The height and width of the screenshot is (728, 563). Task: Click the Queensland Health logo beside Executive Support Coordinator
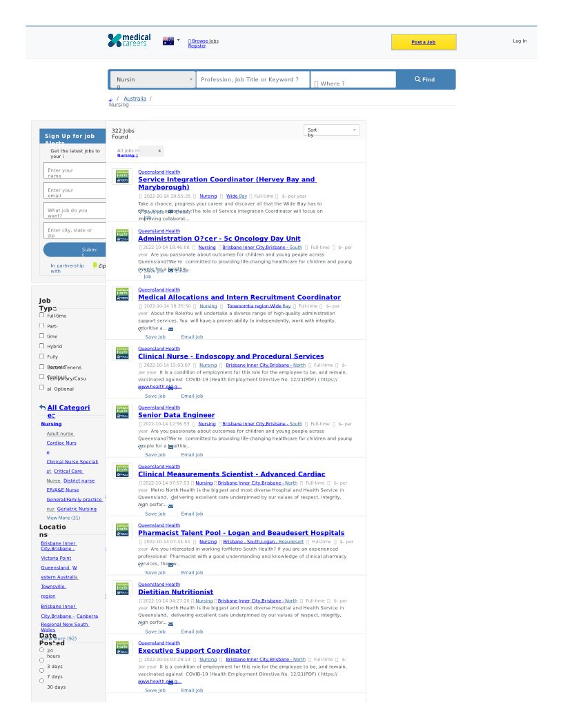[x=122, y=647]
